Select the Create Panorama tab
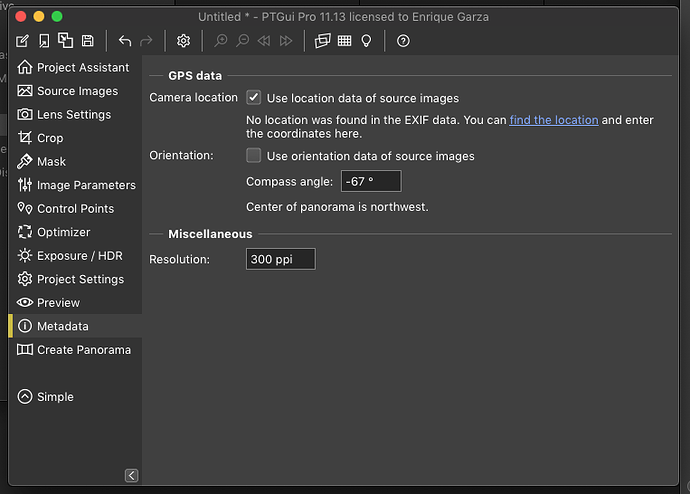This screenshot has width=690, height=494. (83, 350)
